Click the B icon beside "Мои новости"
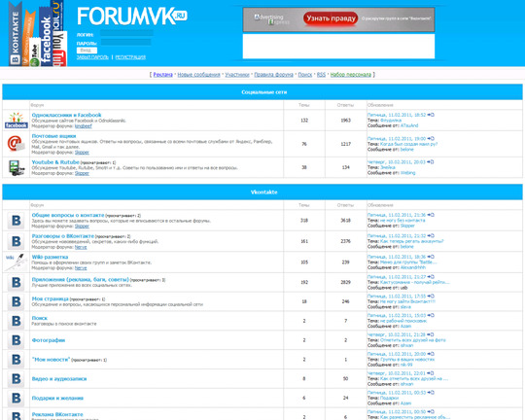Screen dimensions: 525x420 (x=17, y=360)
